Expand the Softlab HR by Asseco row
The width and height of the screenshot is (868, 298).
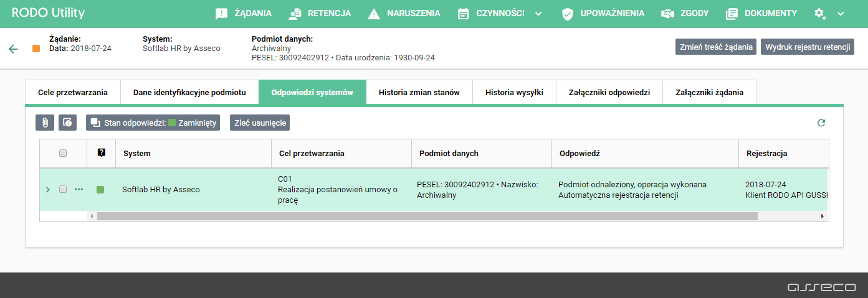(x=48, y=189)
